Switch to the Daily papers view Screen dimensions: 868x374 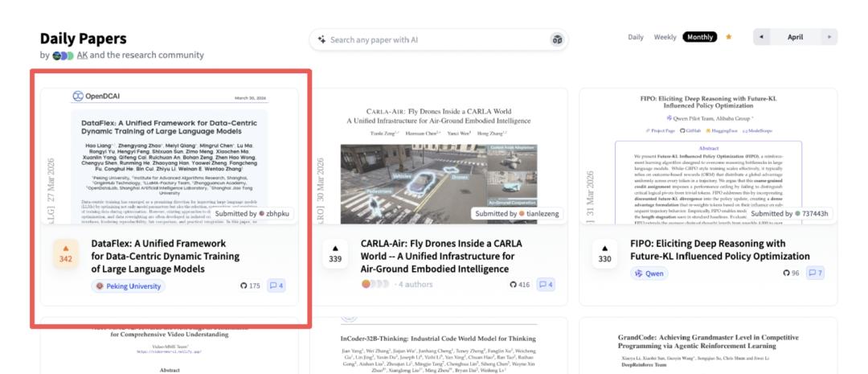pos(635,37)
